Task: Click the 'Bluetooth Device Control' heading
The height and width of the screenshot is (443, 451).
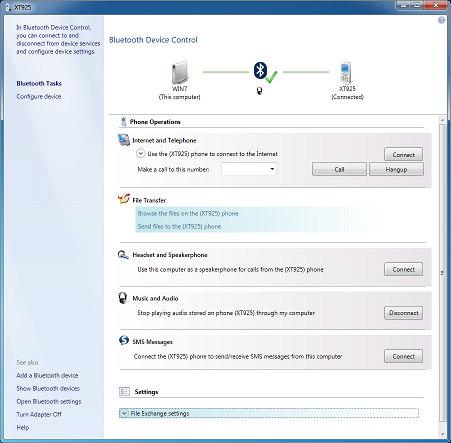Action: [153, 40]
